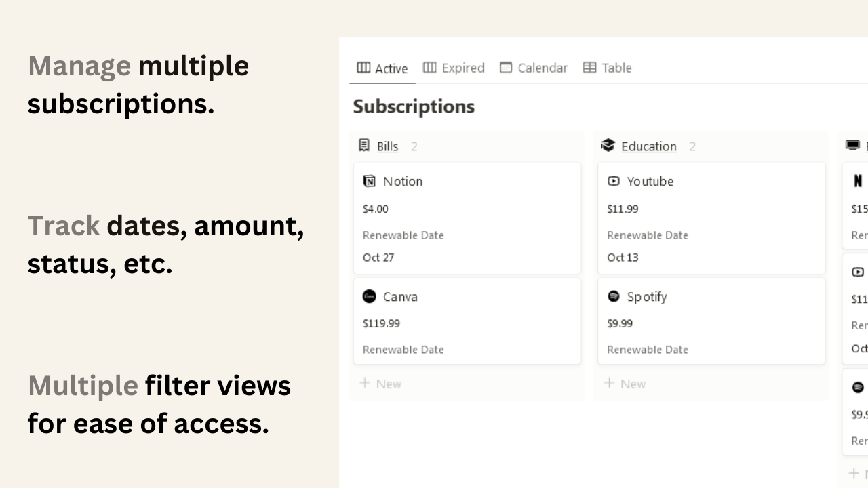The height and width of the screenshot is (488, 868).
Task: Switch to the Expired tab
Action: [x=454, y=67]
